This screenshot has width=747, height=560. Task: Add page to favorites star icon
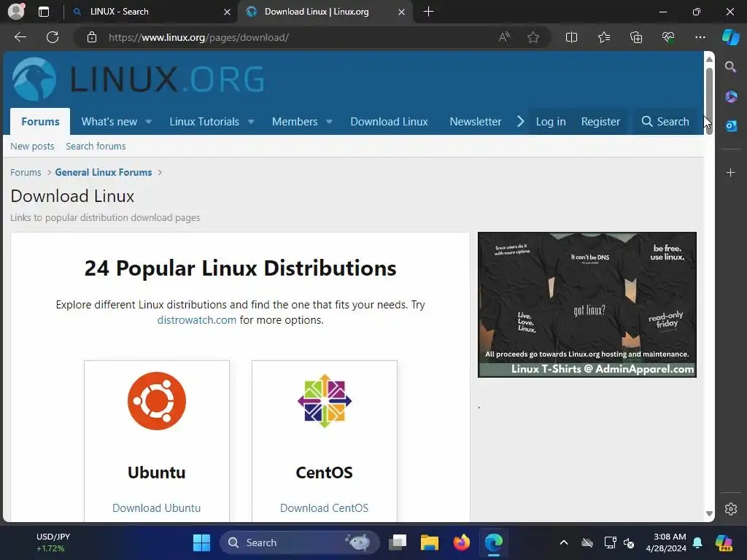(x=533, y=37)
